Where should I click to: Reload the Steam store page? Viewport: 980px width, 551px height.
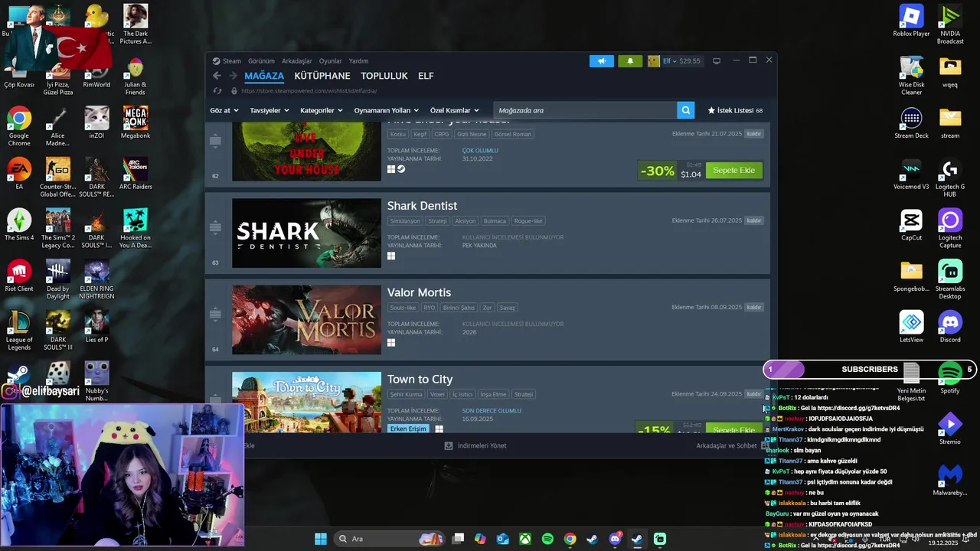point(217,90)
